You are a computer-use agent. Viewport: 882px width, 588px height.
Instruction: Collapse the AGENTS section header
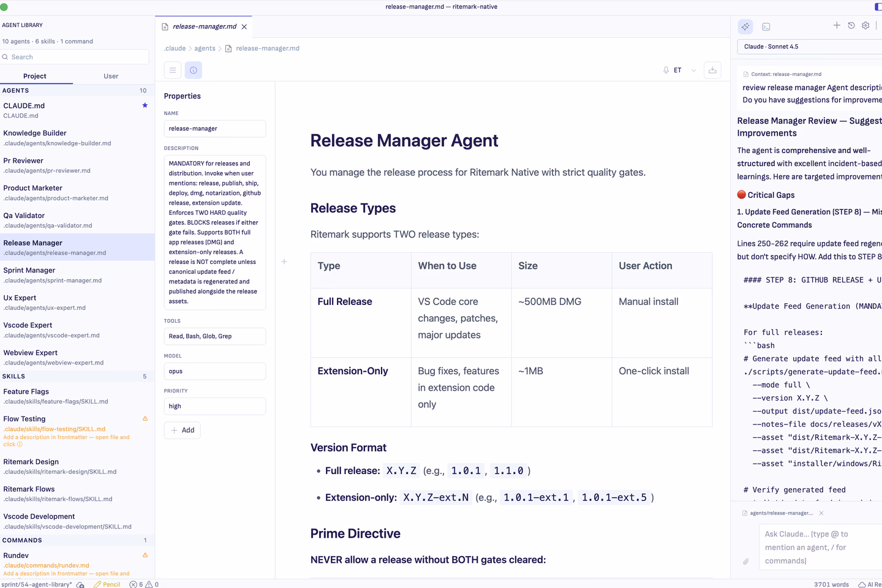[x=77, y=91]
